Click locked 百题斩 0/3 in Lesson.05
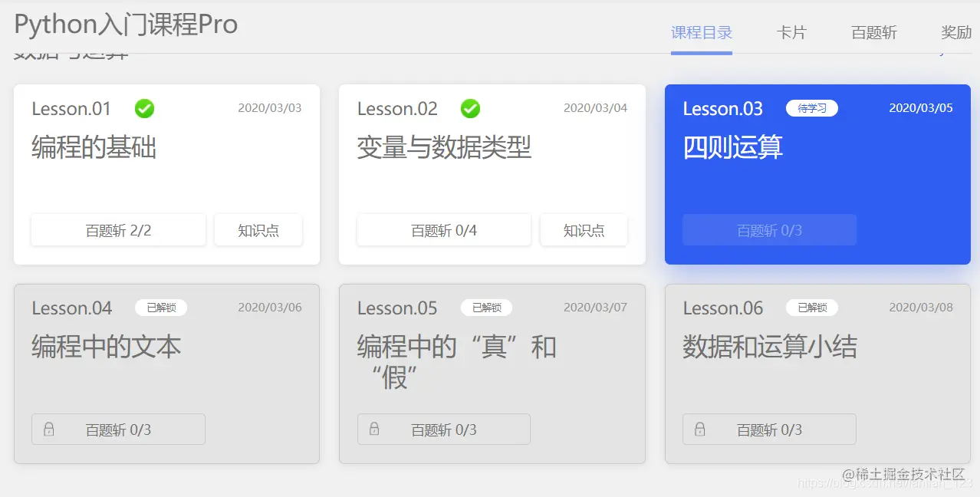Image resolution: width=980 pixels, height=497 pixels. (444, 430)
